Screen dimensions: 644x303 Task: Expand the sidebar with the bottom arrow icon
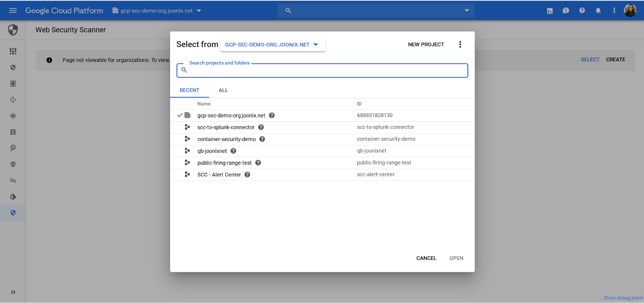13,292
